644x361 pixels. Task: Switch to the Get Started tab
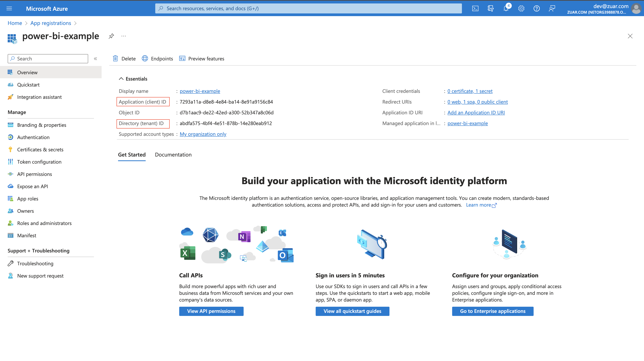(132, 155)
